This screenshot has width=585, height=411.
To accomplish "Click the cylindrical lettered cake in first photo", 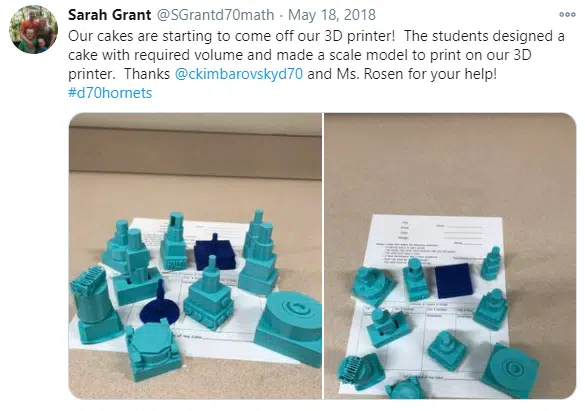I will coord(94,305).
